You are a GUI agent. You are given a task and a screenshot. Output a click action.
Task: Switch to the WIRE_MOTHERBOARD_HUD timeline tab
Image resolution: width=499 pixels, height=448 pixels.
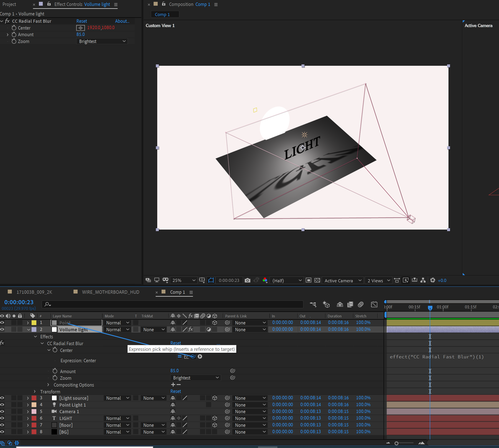coord(111,292)
